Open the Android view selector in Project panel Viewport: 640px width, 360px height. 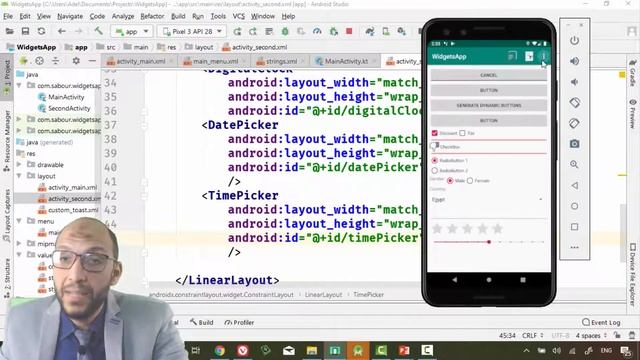(23, 61)
